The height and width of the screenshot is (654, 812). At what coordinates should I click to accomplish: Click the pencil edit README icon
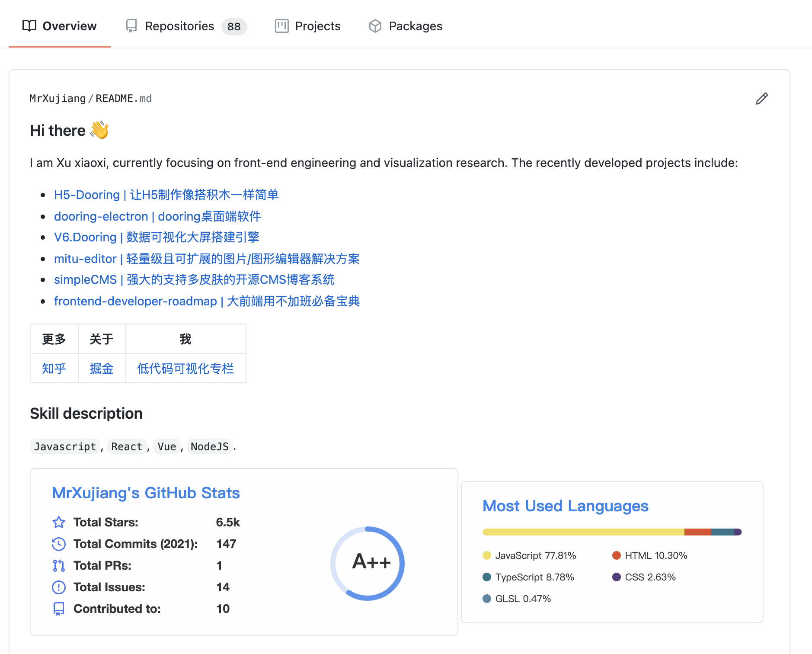click(762, 99)
